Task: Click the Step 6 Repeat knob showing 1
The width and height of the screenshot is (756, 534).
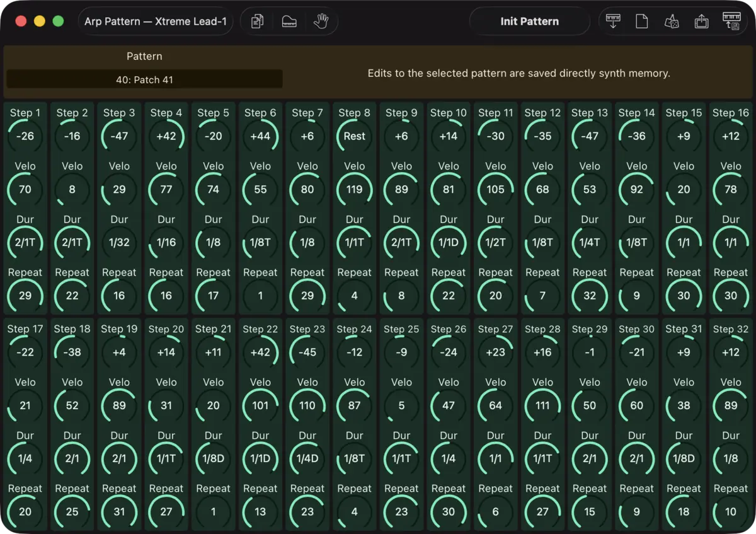Action: pyautogui.click(x=260, y=296)
